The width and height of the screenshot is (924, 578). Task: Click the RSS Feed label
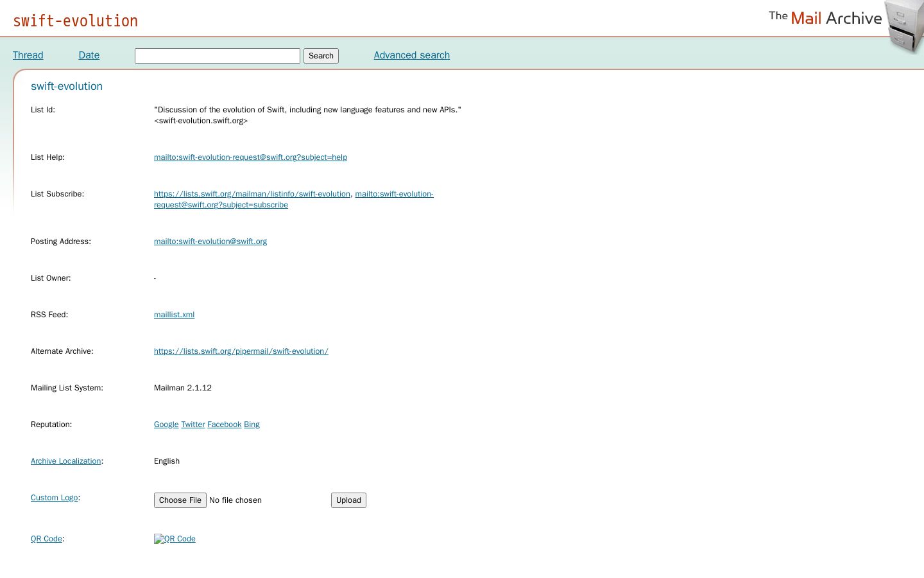click(49, 315)
